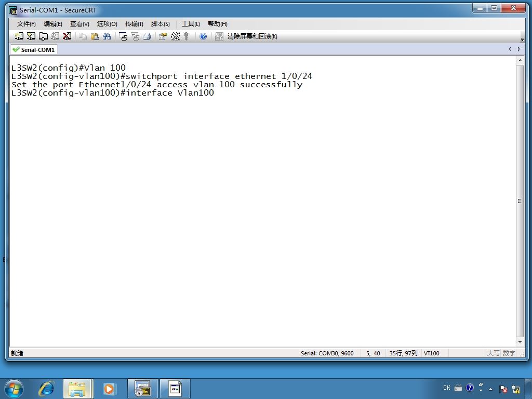Image resolution: width=532 pixels, height=399 pixels.
Task: Click the Quick Connect lightning icon
Action: point(31,36)
